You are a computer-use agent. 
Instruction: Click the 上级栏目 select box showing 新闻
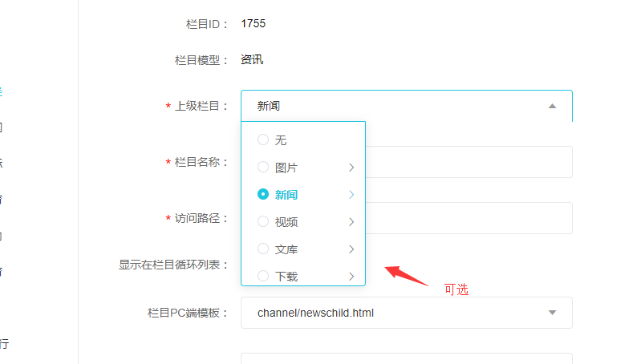coord(401,106)
